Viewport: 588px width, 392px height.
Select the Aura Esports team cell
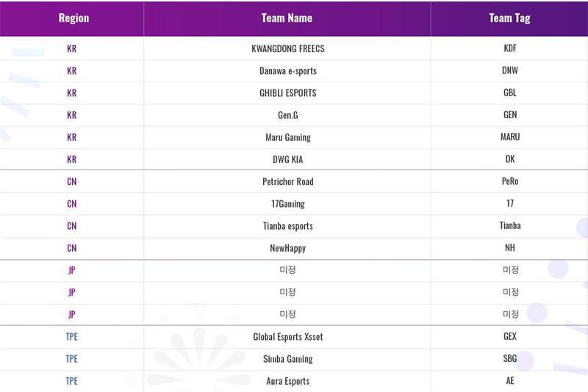coord(287,381)
